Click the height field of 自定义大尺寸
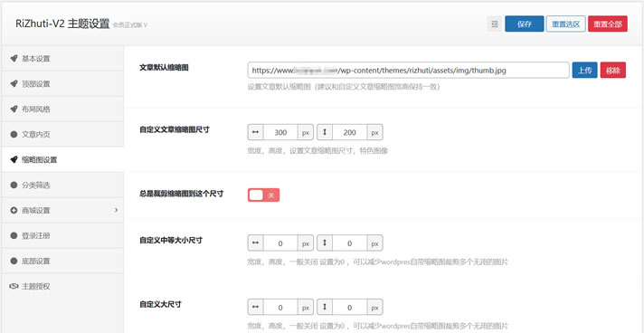Screen dimensions: 644x333 point(349,307)
